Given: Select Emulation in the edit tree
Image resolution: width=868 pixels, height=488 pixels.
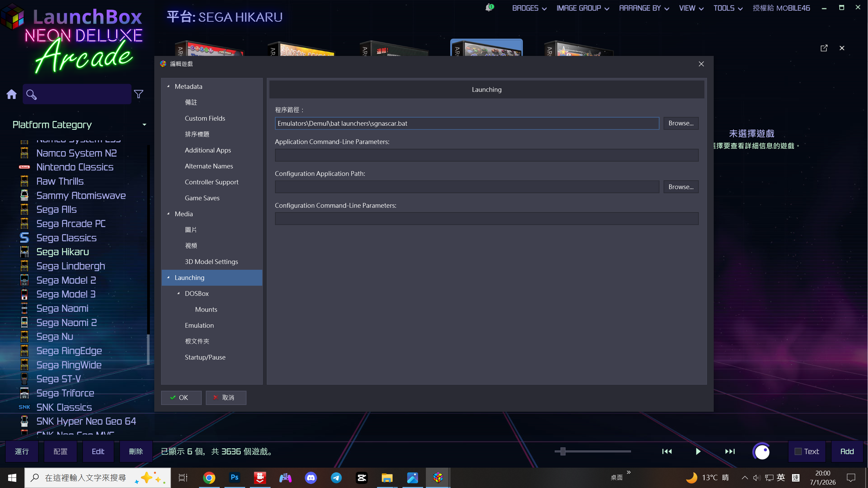Looking at the screenshot, I should click(199, 325).
